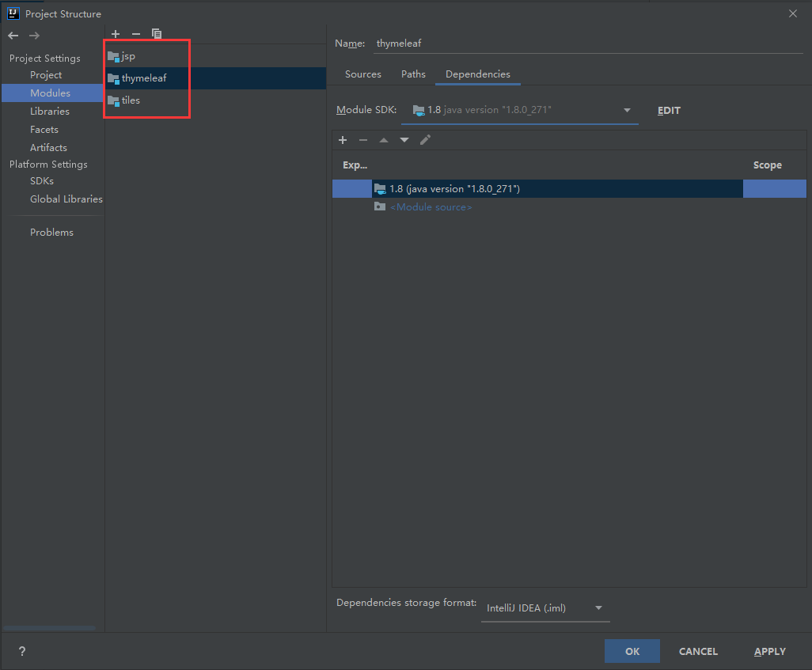This screenshot has height=670, width=812.
Task: Edit dependency pencil icon
Action: point(425,140)
